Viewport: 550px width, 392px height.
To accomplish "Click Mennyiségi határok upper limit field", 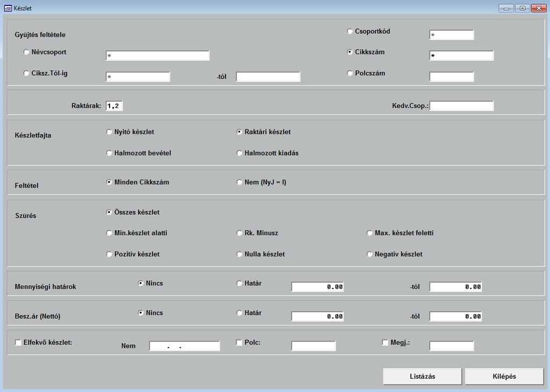I will tap(455, 287).
